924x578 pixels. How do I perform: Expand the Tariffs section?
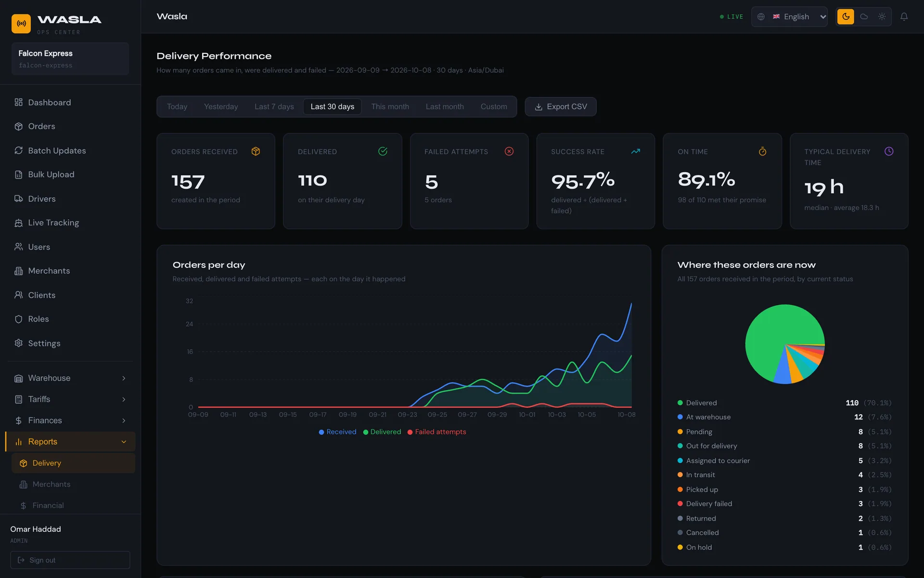70,399
